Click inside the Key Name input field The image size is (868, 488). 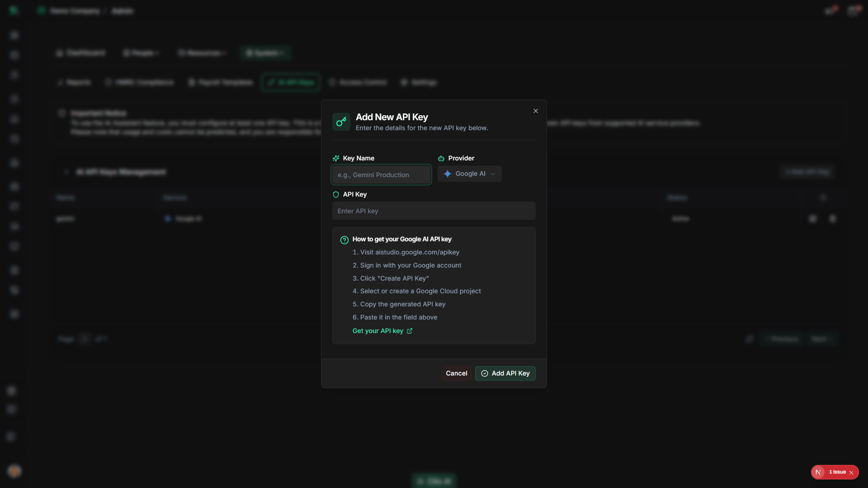pyautogui.click(x=381, y=175)
